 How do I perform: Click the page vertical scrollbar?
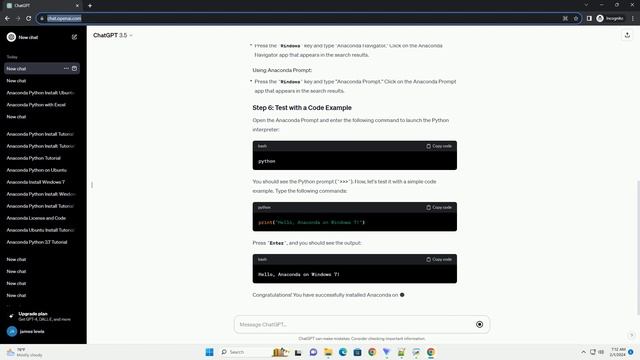point(638,248)
